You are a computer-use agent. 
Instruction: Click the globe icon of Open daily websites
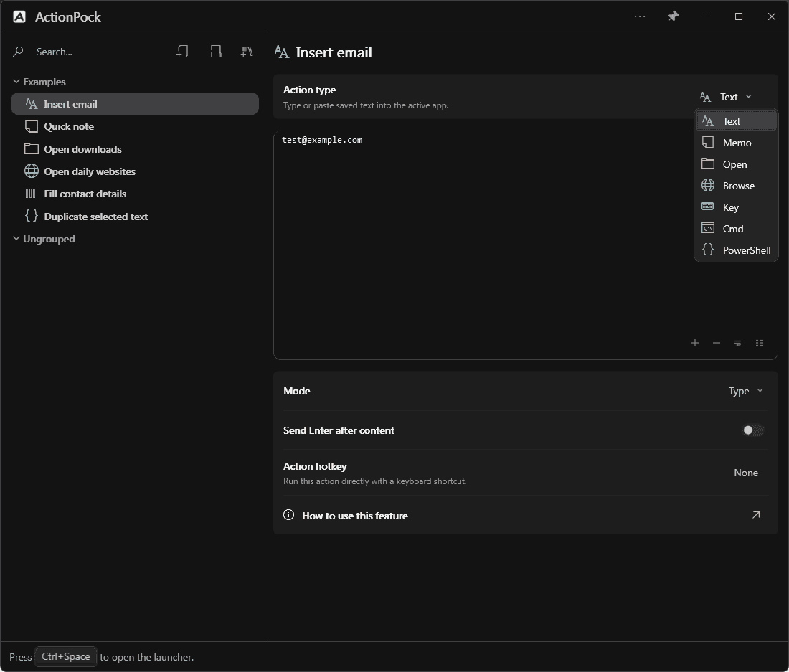click(x=31, y=171)
